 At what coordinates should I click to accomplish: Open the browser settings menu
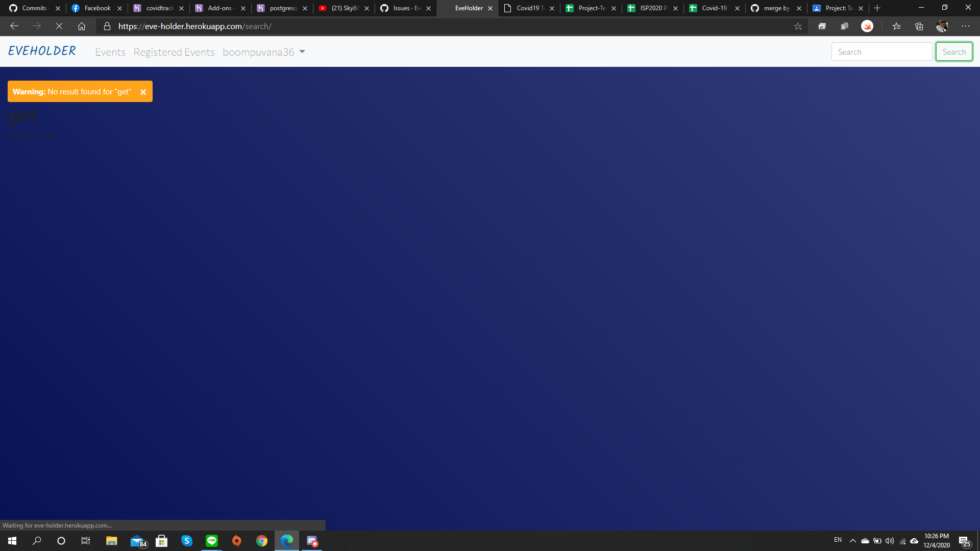tap(966, 26)
